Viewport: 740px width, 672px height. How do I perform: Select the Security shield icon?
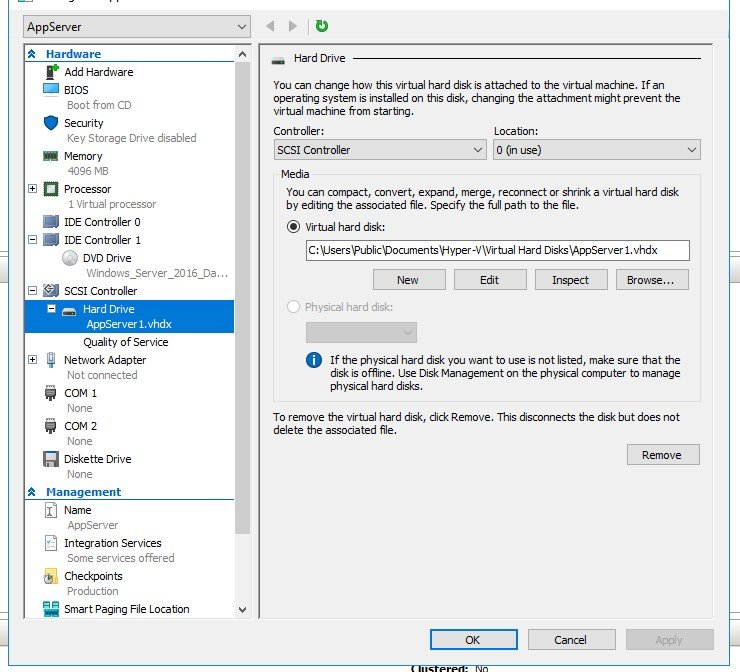pos(51,123)
